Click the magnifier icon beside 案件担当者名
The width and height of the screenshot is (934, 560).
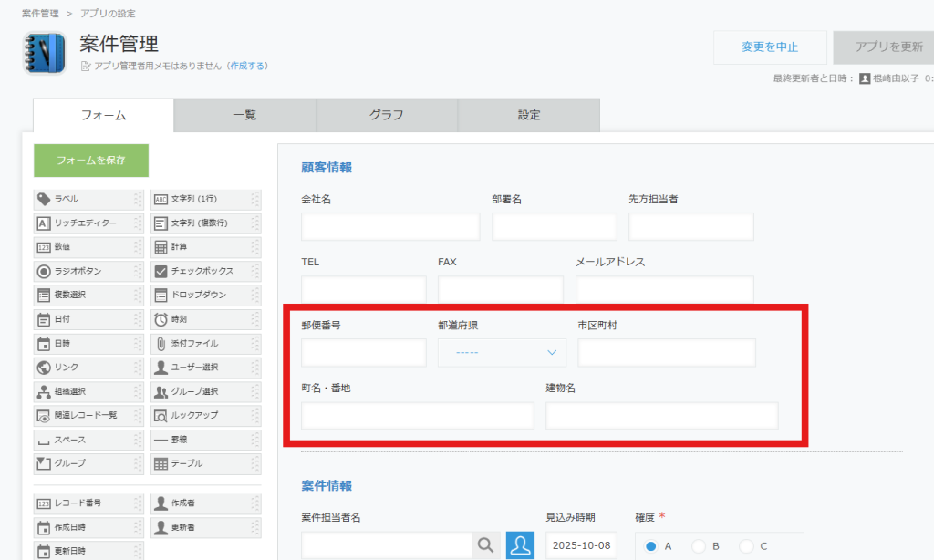(x=486, y=545)
